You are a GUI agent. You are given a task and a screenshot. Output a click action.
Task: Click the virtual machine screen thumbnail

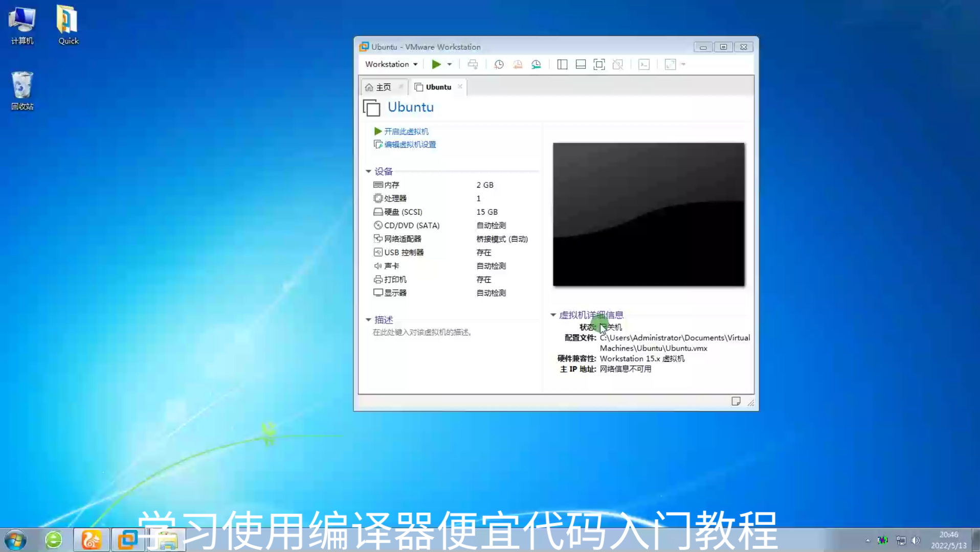[649, 215]
